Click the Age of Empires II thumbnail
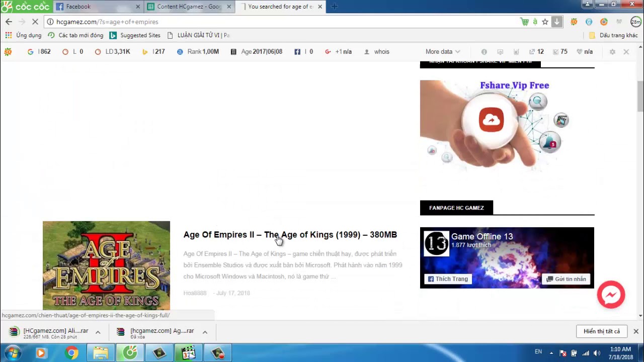The image size is (644, 362). tap(106, 265)
